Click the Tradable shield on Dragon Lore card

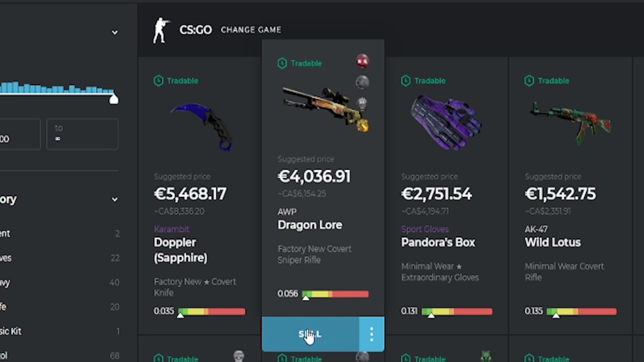[282, 63]
